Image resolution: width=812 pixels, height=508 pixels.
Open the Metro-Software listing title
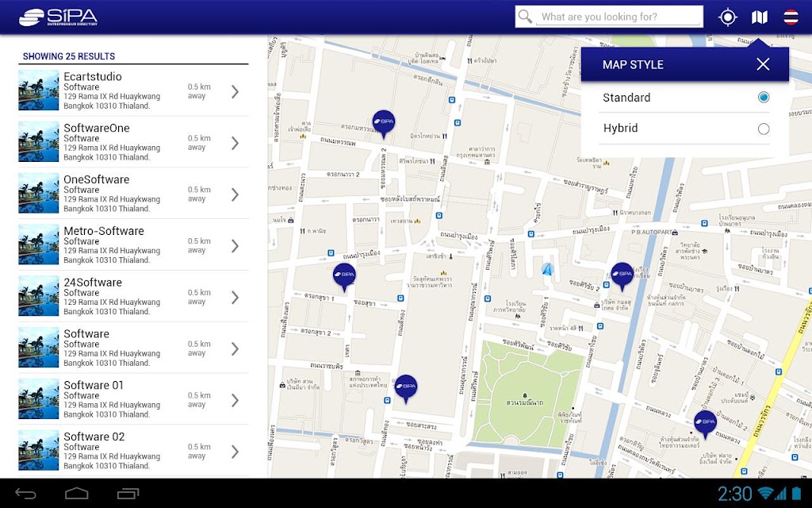point(104,231)
